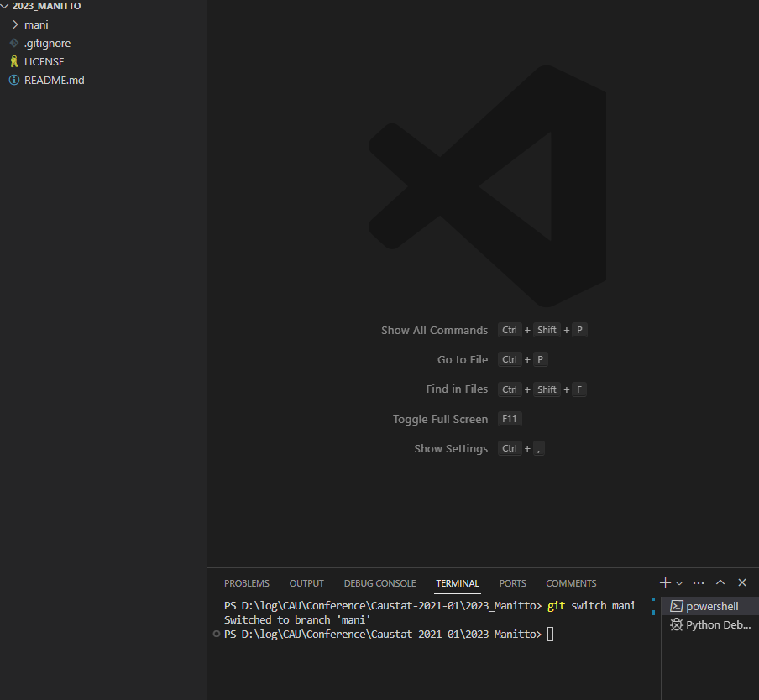The image size is (759, 700).
Task: Open the COMMENTS tab
Action: point(571,583)
